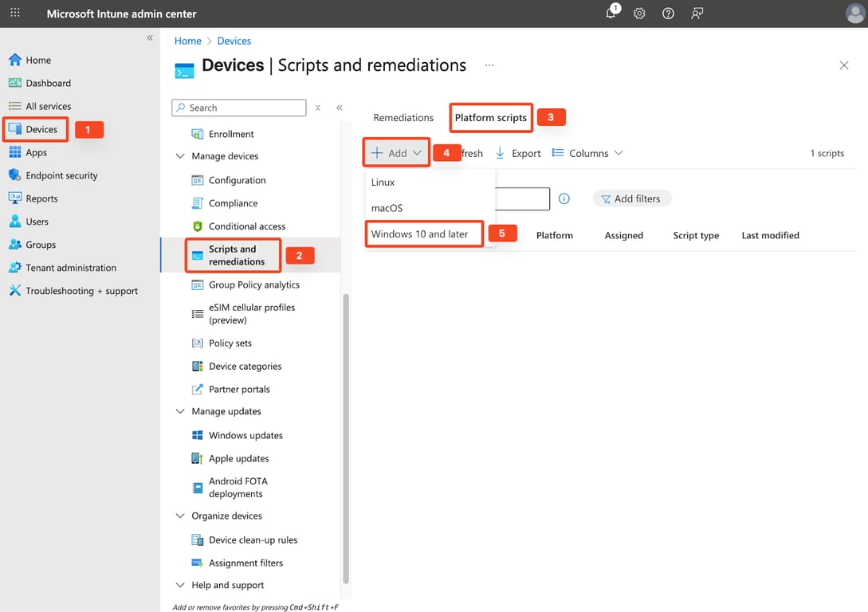Screen dimensions: 868x612
Task: Open the app launcher waffle icon
Action: [x=15, y=14]
